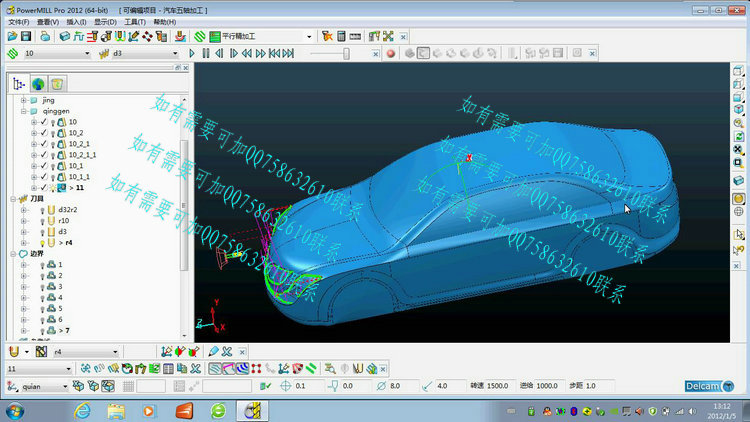
Task: Toggle checkbox for toolpath 10_2_1
Action: [44, 144]
